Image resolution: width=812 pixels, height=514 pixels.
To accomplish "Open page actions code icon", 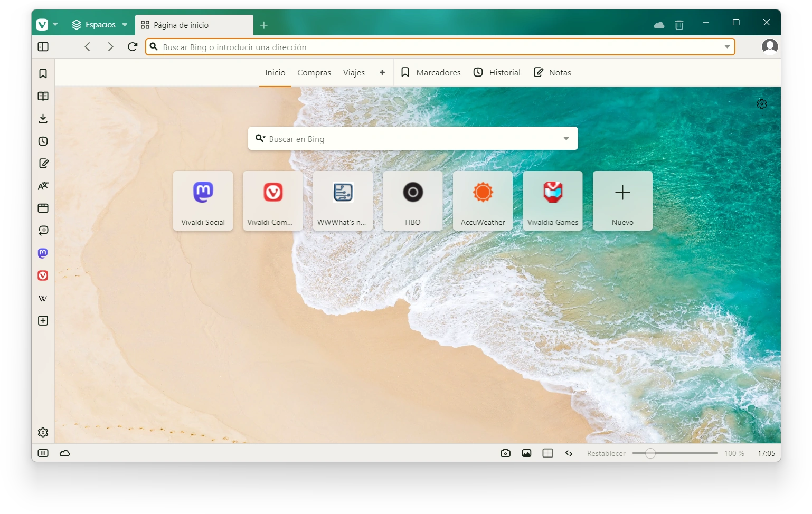I will point(569,453).
